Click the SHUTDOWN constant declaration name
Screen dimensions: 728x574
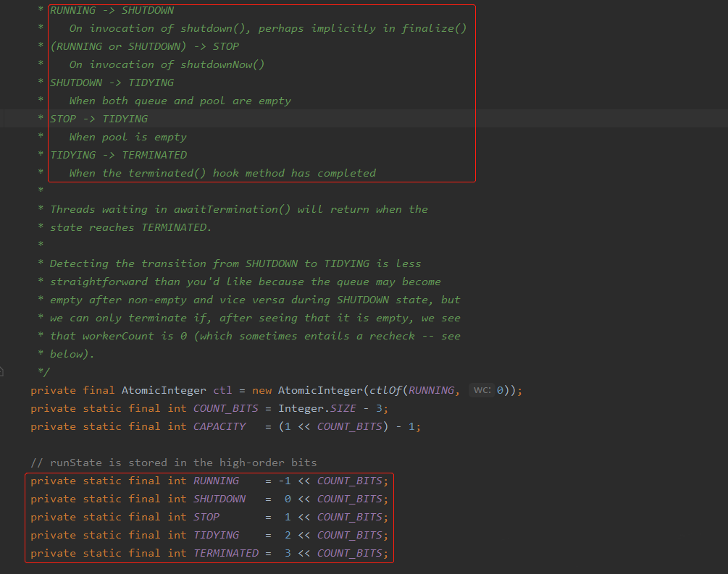click(219, 499)
